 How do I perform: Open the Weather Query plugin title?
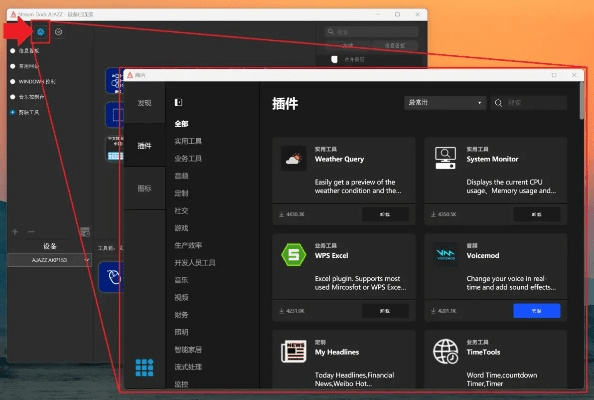(339, 159)
